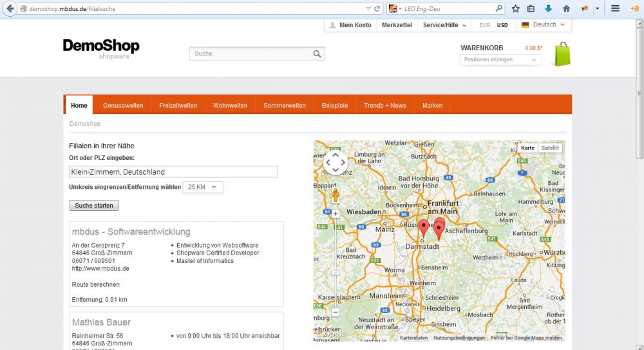Image resolution: width=644 pixels, height=350 pixels.
Task: Expand Positionen anzeigen cart dropdown
Action: pos(500,60)
